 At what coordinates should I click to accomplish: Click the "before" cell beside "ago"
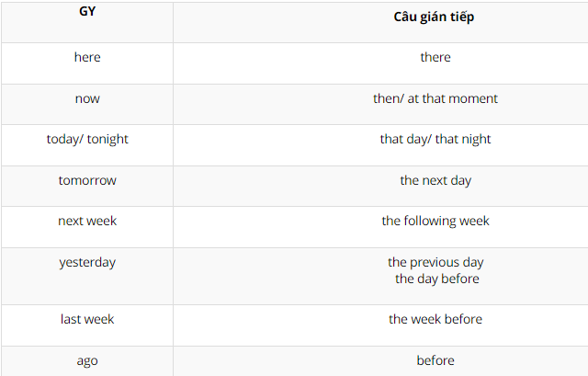tap(435, 360)
